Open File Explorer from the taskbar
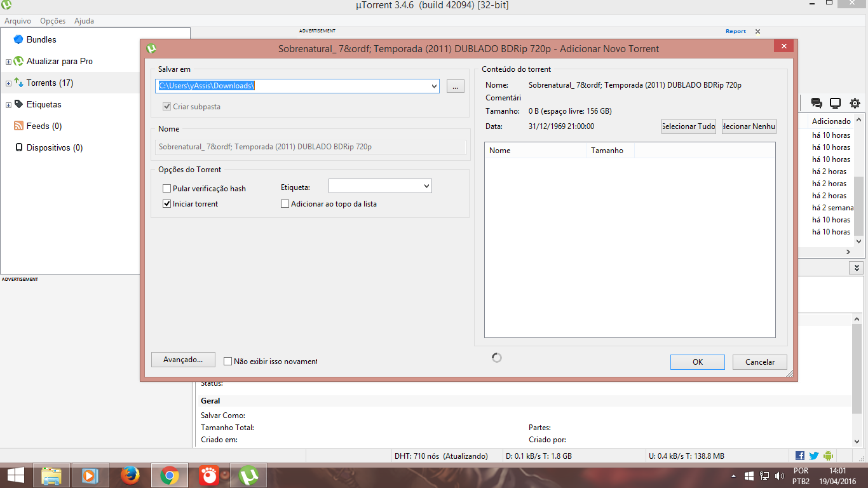This screenshot has height=488, width=868. click(51, 475)
